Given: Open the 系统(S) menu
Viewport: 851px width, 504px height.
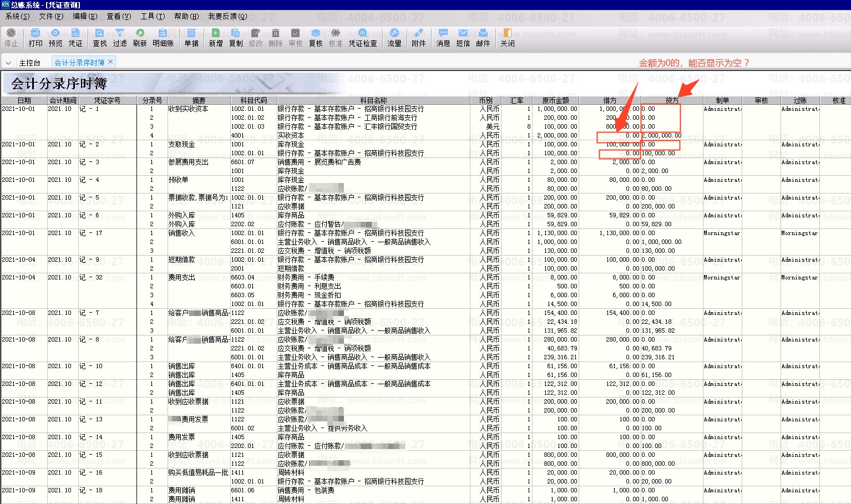Looking at the screenshot, I should click(17, 16).
